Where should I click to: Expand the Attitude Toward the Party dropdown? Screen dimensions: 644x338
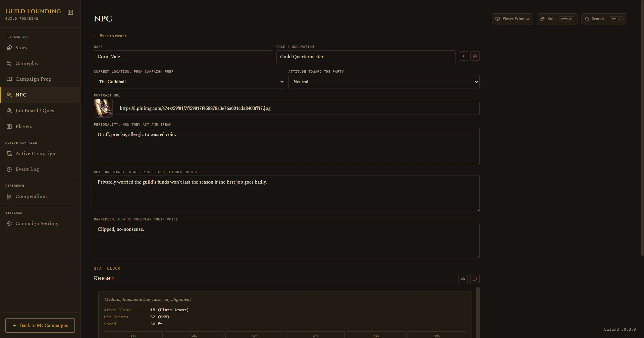click(384, 82)
